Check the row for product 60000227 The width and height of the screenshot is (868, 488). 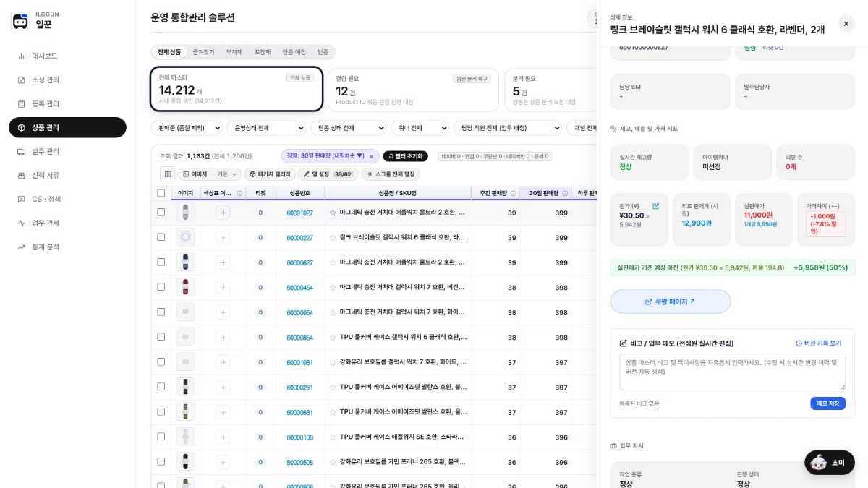click(161, 237)
